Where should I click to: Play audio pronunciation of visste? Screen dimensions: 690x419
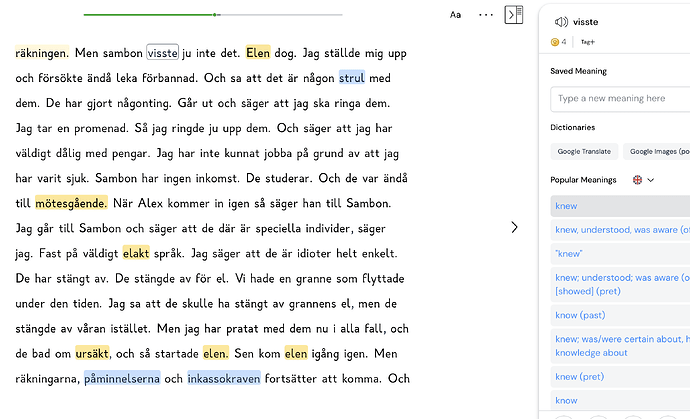coord(561,22)
